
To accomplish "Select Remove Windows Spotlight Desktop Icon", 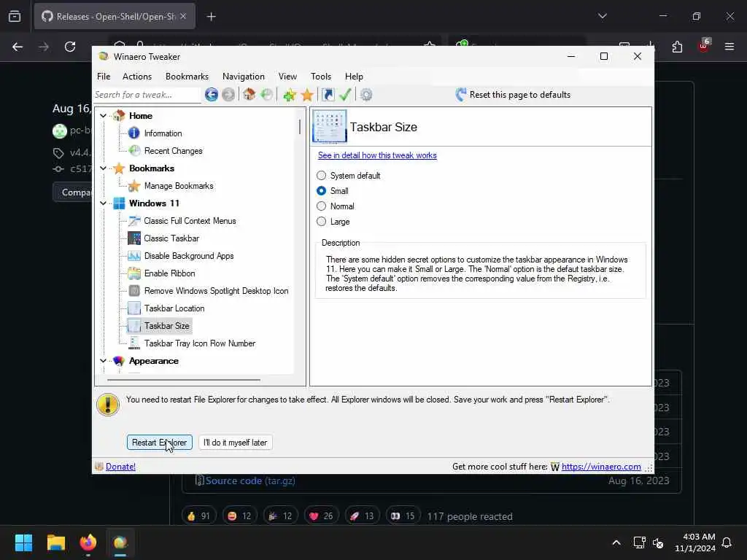I will point(216,291).
